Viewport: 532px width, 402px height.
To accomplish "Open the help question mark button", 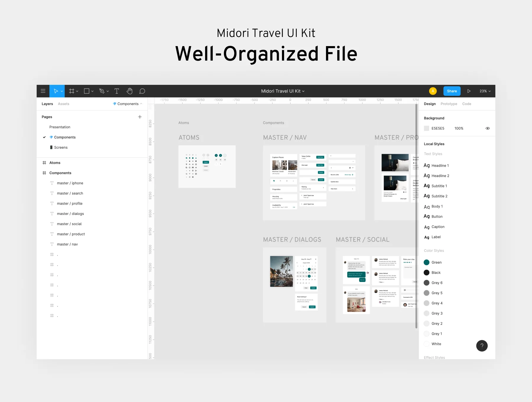I will tap(482, 346).
